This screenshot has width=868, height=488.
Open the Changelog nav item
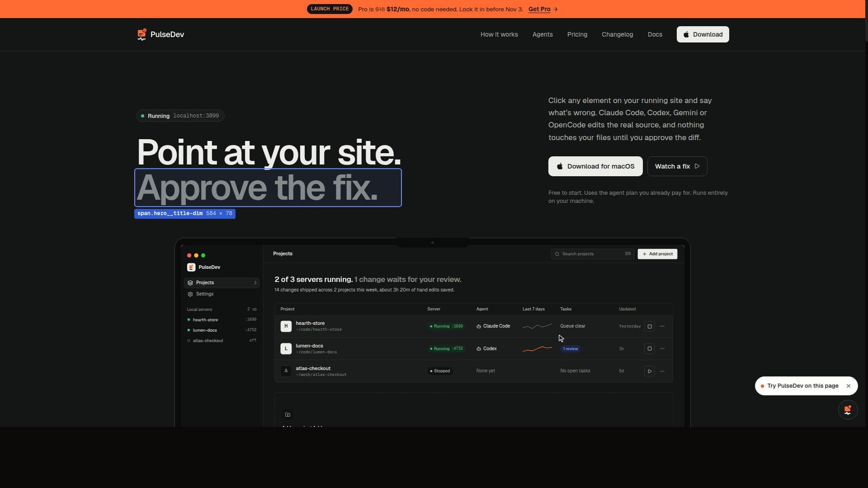tap(617, 34)
